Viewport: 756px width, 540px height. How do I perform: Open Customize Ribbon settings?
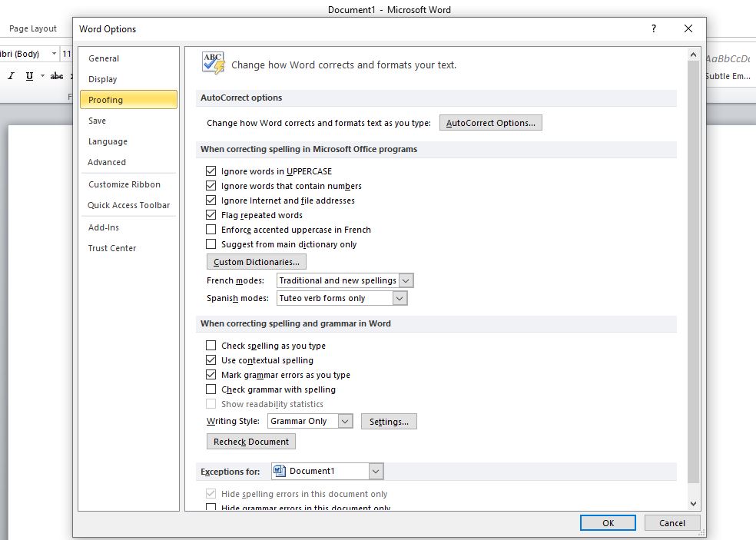pyautogui.click(x=128, y=184)
